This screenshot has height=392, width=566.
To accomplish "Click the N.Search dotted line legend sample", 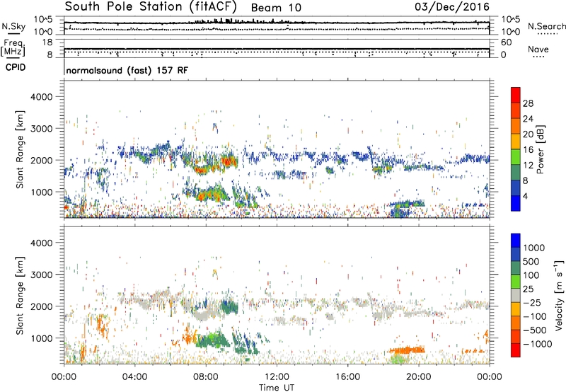I will click(x=547, y=33).
